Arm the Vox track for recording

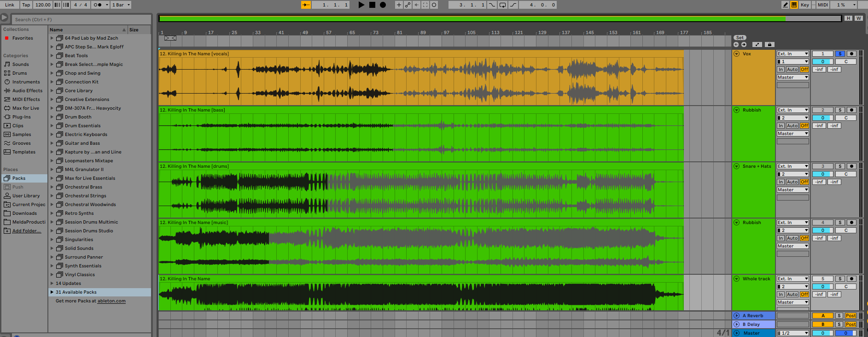851,53
